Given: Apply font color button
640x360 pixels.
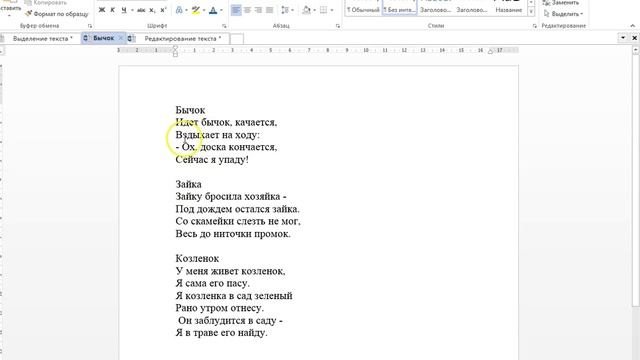Looking at the screenshot, I should coord(213,10).
